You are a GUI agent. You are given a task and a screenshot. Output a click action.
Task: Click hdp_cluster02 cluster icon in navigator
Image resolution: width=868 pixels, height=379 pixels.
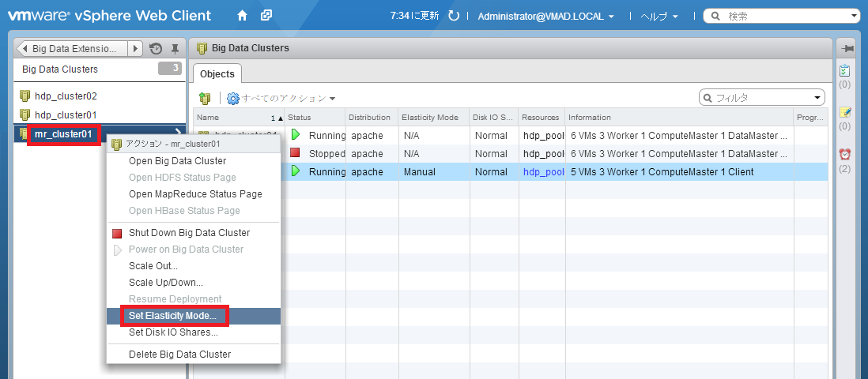25,96
